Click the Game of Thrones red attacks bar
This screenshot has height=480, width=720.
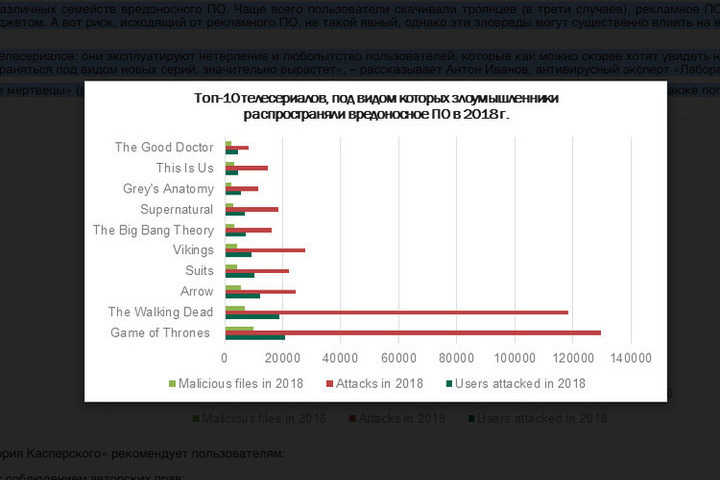(413, 333)
